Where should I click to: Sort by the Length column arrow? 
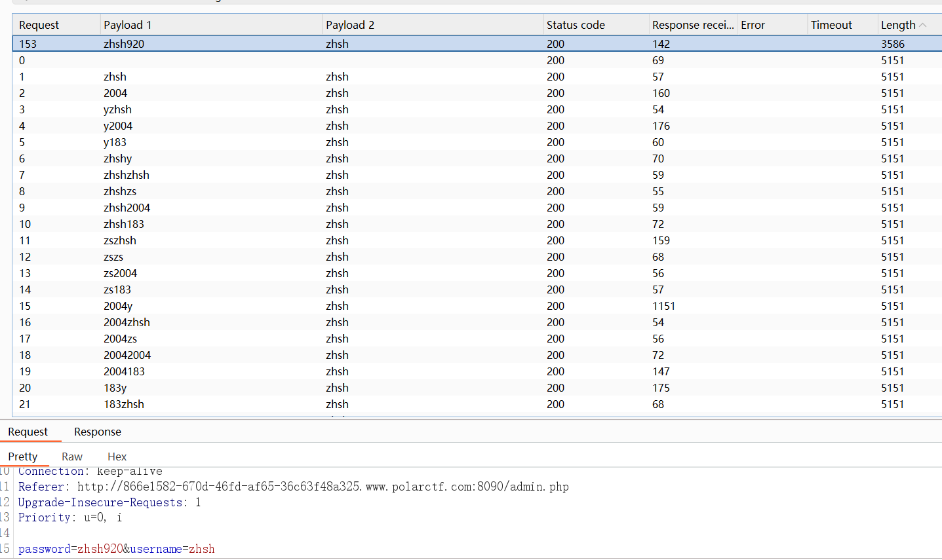[x=923, y=25]
